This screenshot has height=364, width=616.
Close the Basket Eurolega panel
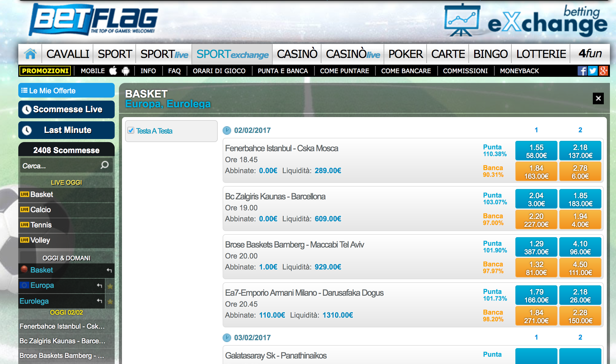click(x=598, y=98)
